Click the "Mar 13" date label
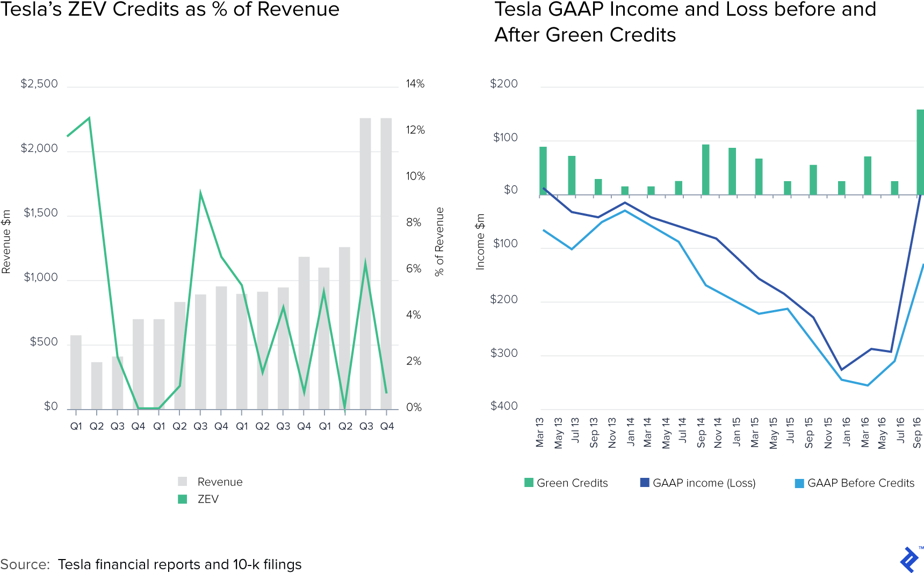 [540, 432]
